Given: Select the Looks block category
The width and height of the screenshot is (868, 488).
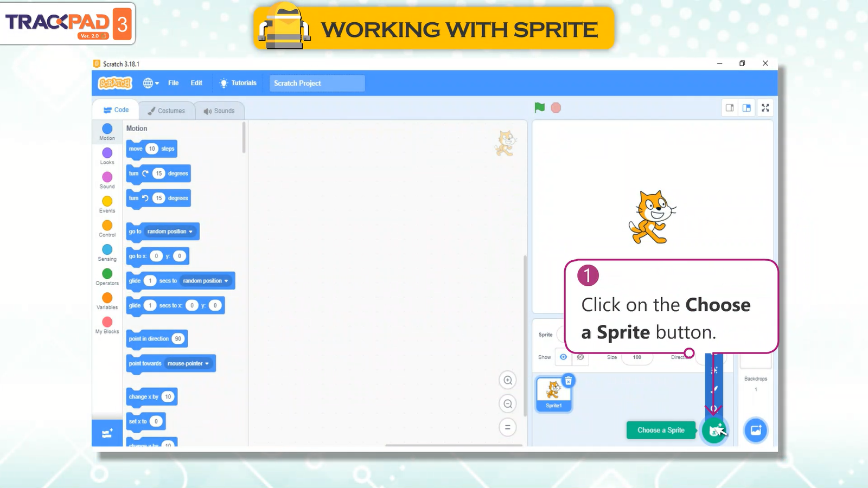Looking at the screenshot, I should (107, 156).
